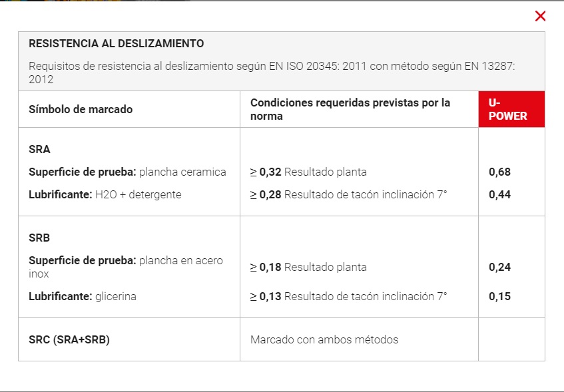Click the RESISTENCIA AL DESLIZAMIENTO heading
The image size is (564, 392).
click(x=116, y=43)
